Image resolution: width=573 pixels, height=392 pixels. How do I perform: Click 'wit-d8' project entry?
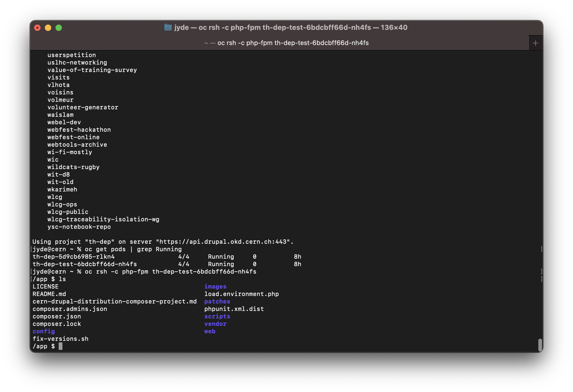[x=59, y=175]
